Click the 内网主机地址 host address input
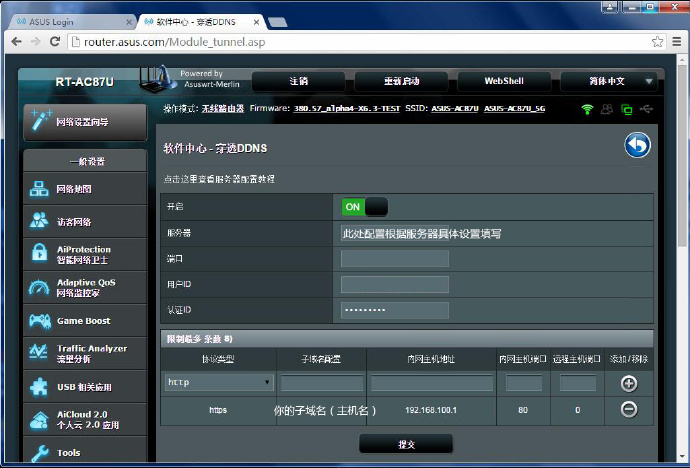The width and height of the screenshot is (690, 468). click(432, 383)
